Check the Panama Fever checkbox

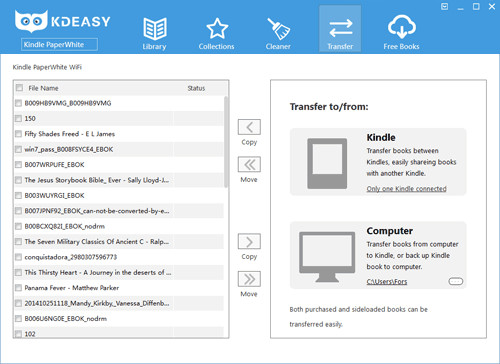(x=18, y=288)
